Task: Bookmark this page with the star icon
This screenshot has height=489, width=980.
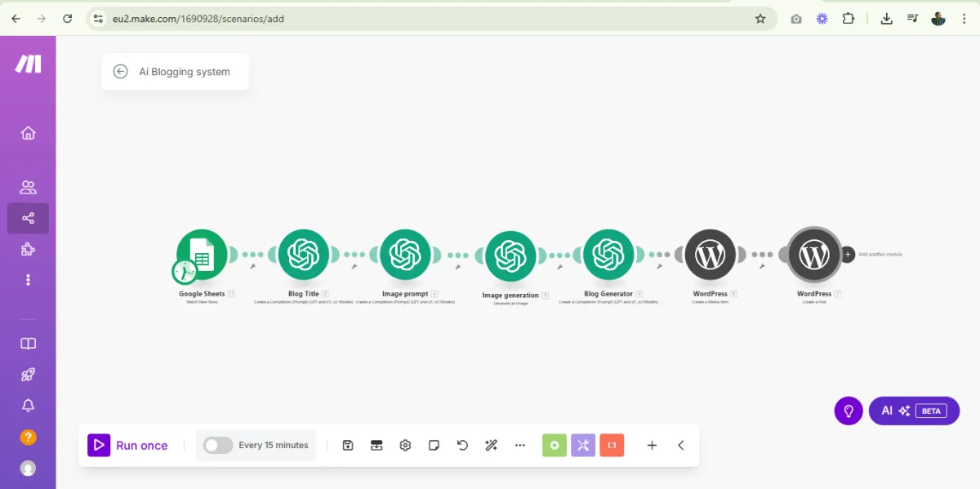Action: 760,18
